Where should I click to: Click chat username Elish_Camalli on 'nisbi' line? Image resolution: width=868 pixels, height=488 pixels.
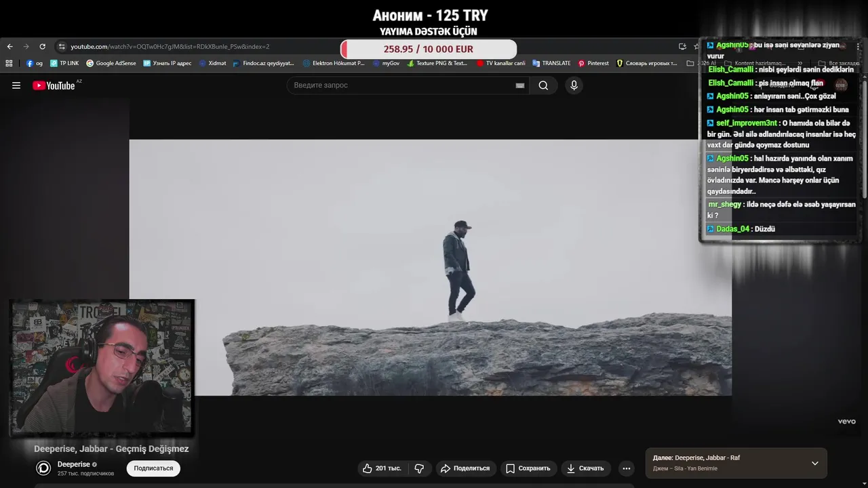(730, 69)
